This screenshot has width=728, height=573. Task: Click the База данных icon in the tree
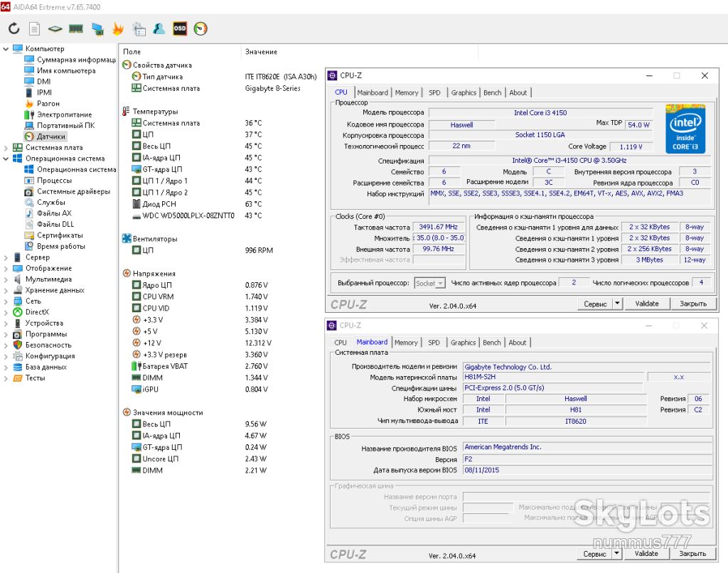click(18, 367)
